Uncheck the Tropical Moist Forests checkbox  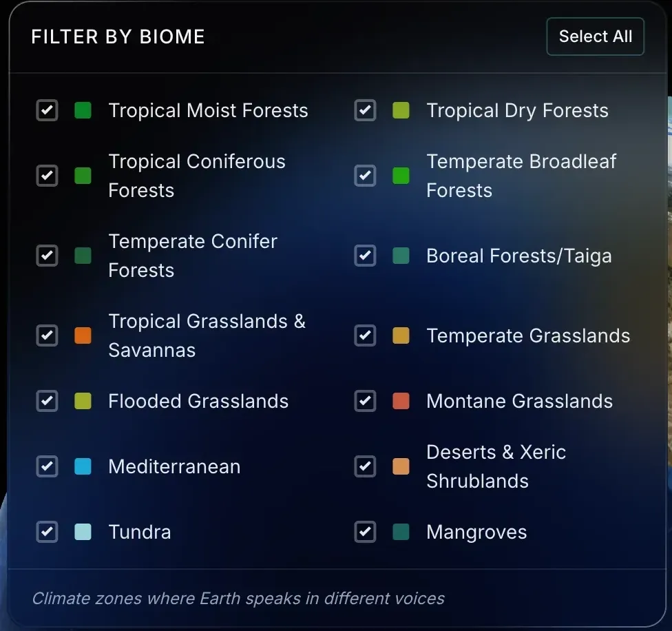(47, 110)
